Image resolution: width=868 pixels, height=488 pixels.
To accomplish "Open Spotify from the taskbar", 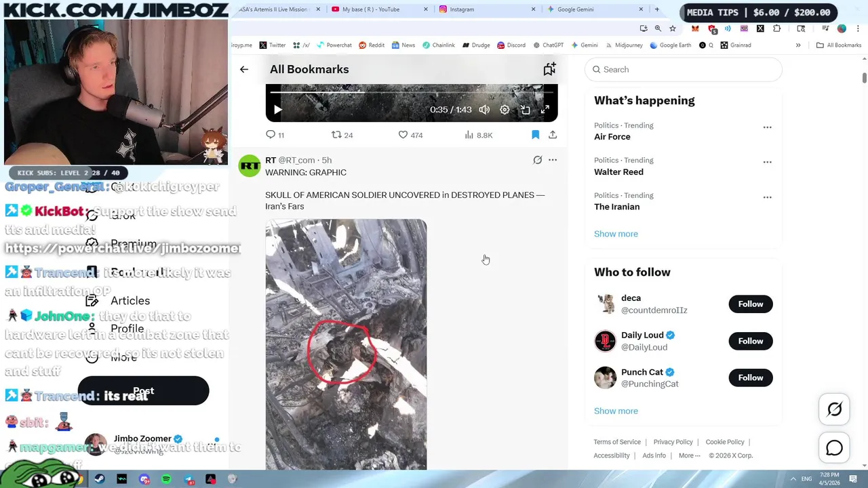I will point(166,479).
